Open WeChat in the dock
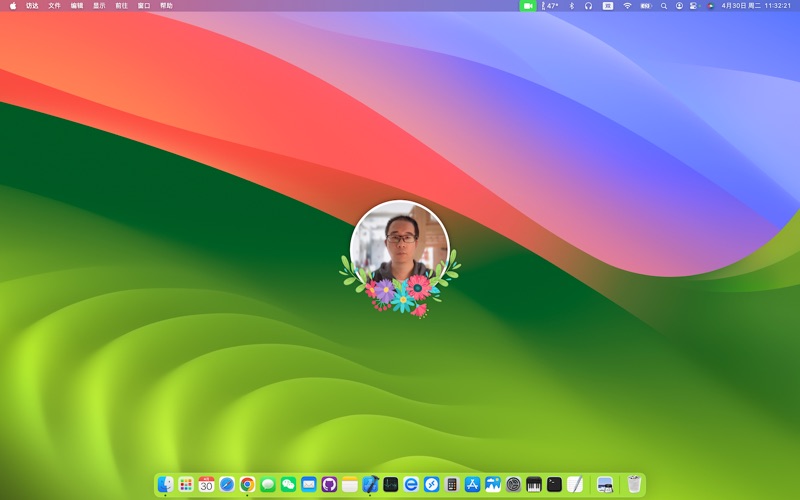This screenshot has height=500, width=800. [x=288, y=484]
